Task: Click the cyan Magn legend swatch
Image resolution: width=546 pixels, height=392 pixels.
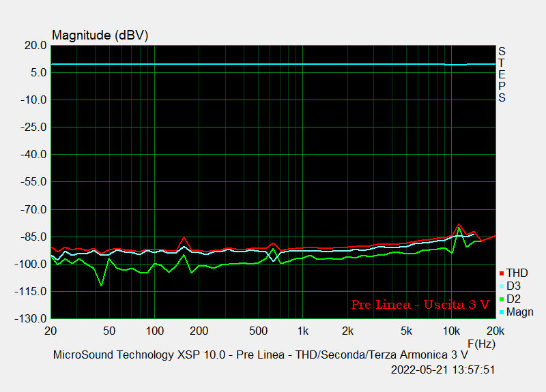Action: click(502, 312)
